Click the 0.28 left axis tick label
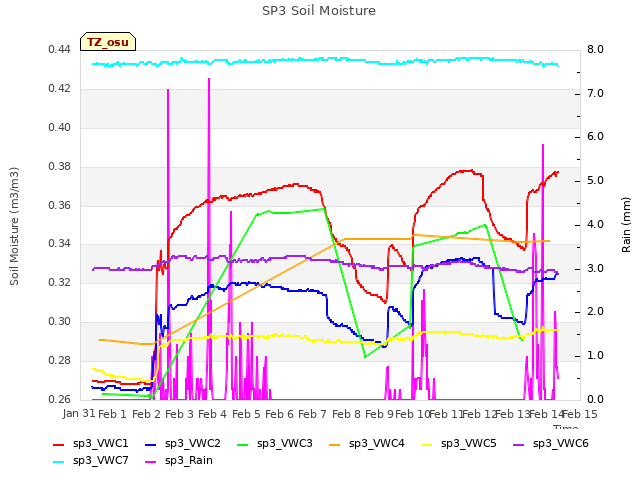 (60, 360)
